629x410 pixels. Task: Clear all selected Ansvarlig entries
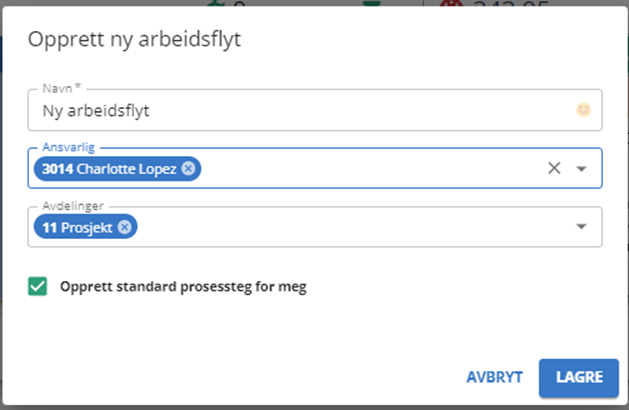(554, 168)
